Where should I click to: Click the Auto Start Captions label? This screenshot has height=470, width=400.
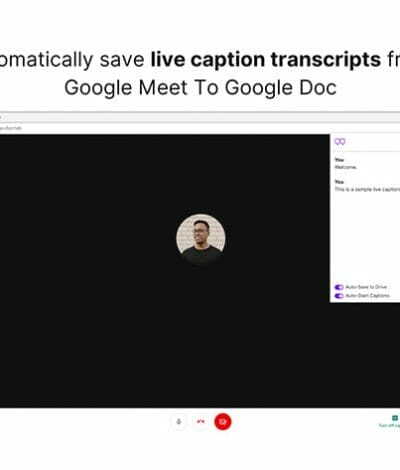[x=367, y=296]
